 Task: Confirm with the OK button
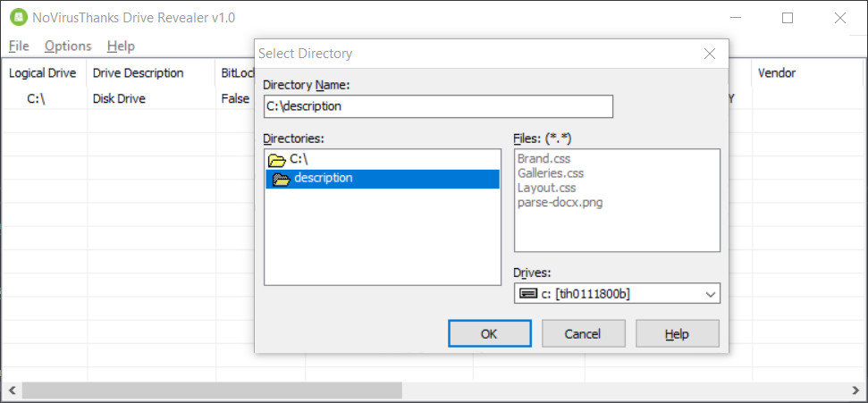point(489,334)
